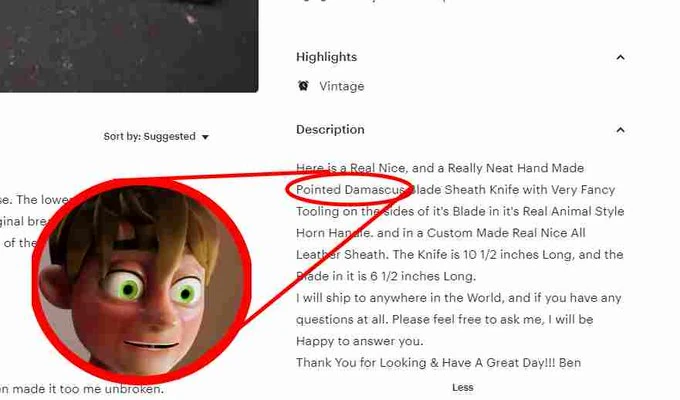Click the cartoon boy face image

pos(142,281)
